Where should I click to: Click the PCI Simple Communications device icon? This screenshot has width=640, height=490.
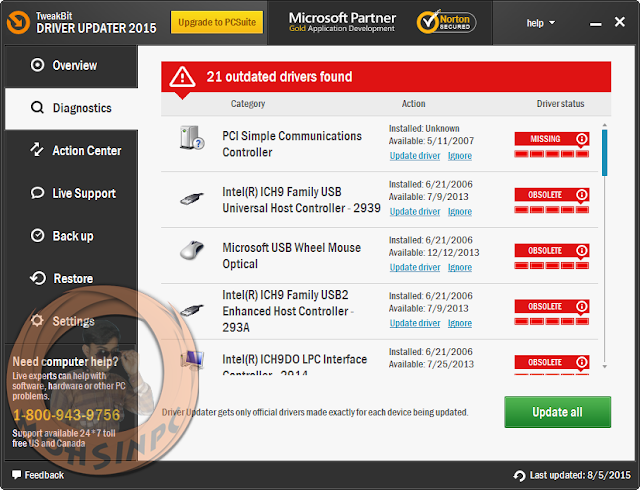[192, 138]
